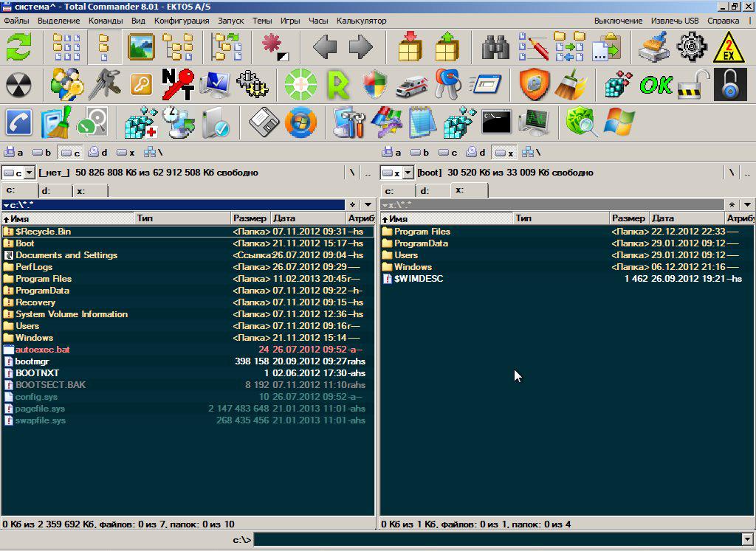Screen dimensions: 756x551
Task: Click the green OK icon
Action: (x=656, y=86)
